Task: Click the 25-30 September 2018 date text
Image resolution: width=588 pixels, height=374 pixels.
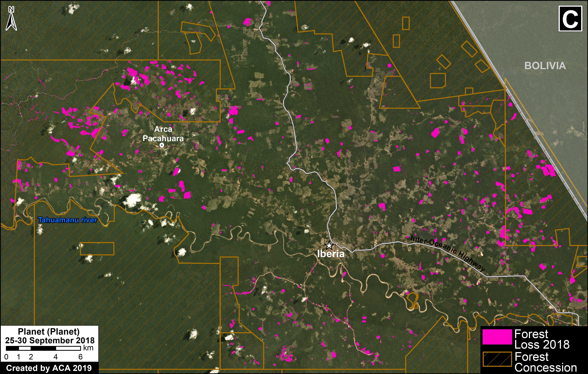Action: pyautogui.click(x=50, y=340)
